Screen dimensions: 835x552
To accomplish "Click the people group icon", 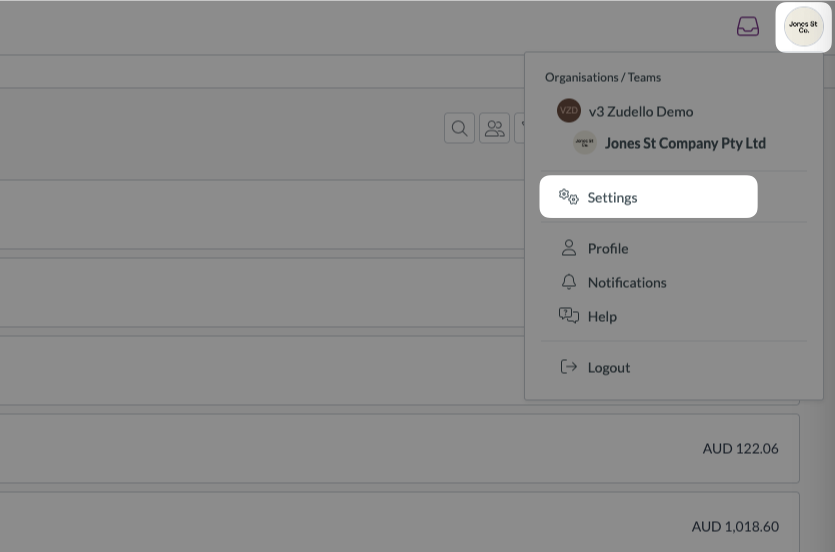I will pyautogui.click(x=494, y=128).
